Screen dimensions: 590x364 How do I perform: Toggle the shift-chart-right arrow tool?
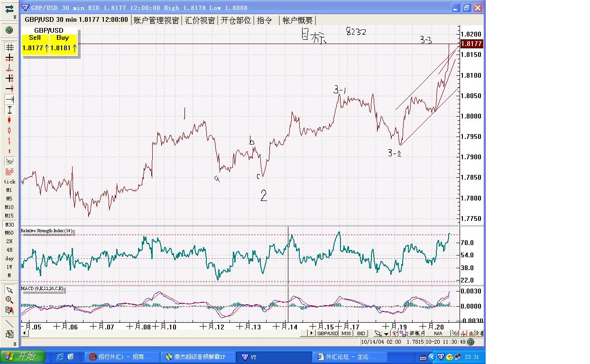click(9, 100)
